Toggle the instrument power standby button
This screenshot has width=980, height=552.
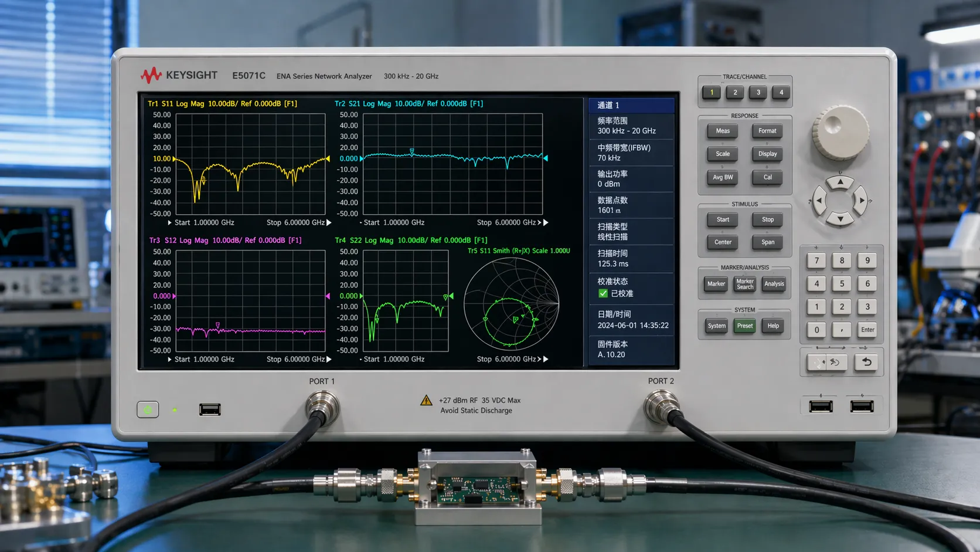(148, 409)
